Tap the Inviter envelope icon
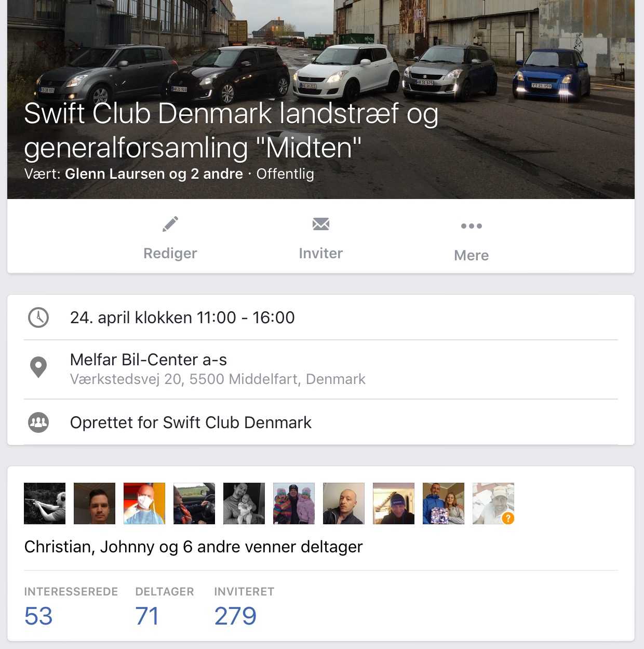The image size is (644, 649). 321,224
